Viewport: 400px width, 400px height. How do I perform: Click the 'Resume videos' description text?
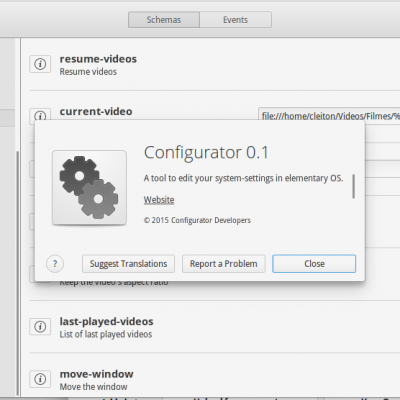click(x=88, y=72)
